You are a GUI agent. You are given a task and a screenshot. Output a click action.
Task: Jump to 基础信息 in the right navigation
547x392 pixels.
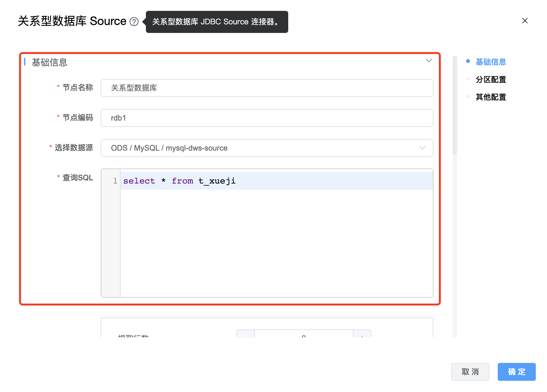(491, 62)
